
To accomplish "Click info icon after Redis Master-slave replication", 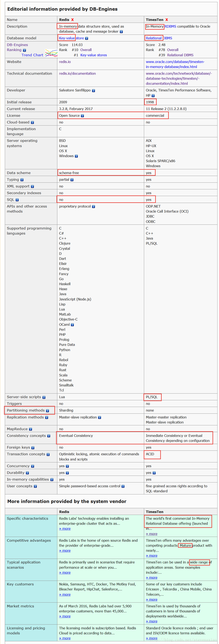I will click(x=100, y=417).
